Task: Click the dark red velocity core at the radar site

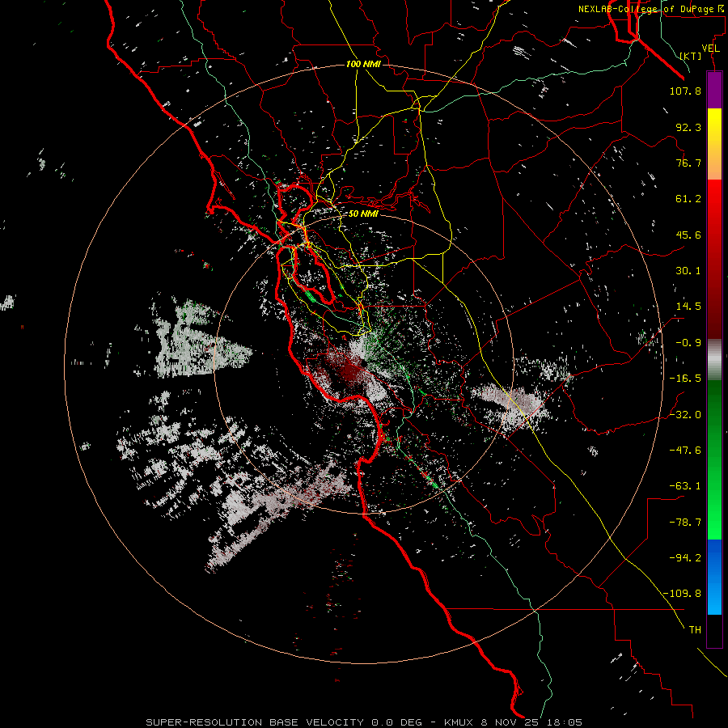Action: tap(346, 369)
